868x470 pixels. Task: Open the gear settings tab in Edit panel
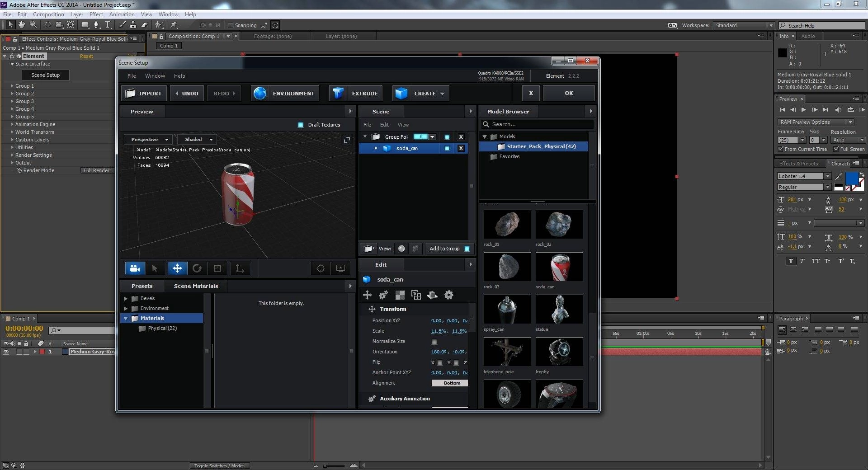point(448,295)
